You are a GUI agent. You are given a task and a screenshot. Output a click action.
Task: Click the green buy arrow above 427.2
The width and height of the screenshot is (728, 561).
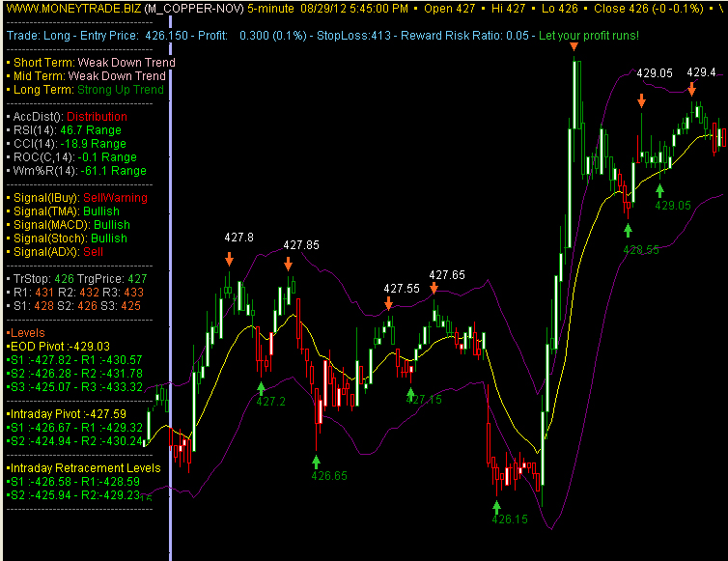[x=261, y=388]
